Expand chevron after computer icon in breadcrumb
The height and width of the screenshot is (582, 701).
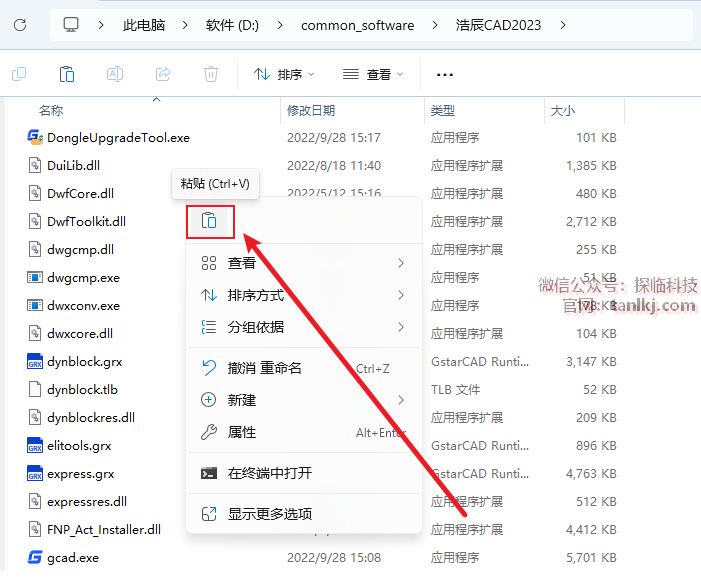point(101,25)
